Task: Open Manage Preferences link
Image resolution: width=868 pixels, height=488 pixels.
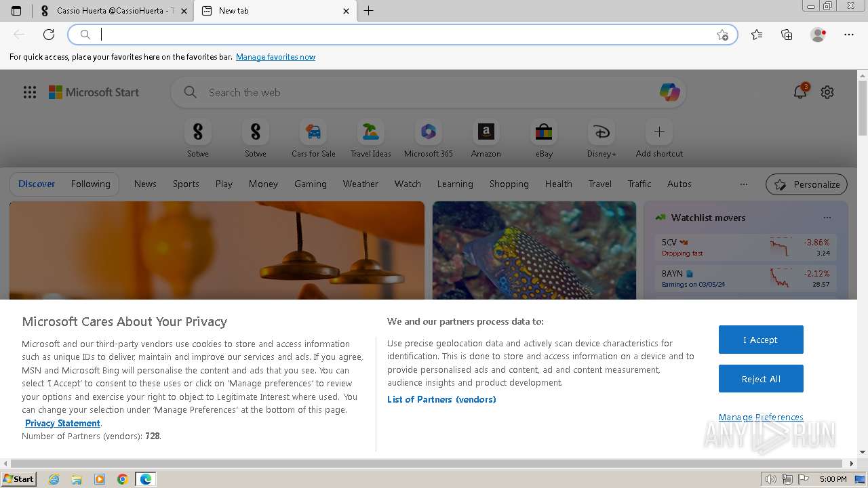Action: click(761, 417)
